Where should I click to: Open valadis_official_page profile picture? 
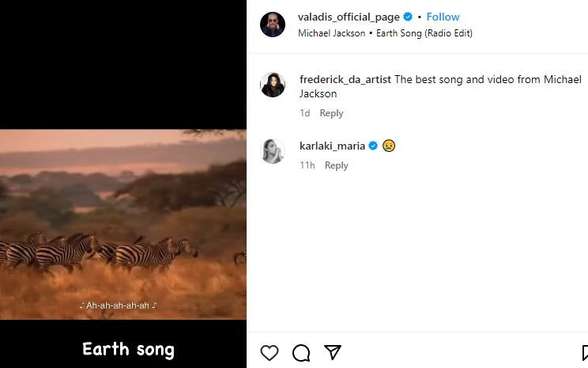pos(273,25)
